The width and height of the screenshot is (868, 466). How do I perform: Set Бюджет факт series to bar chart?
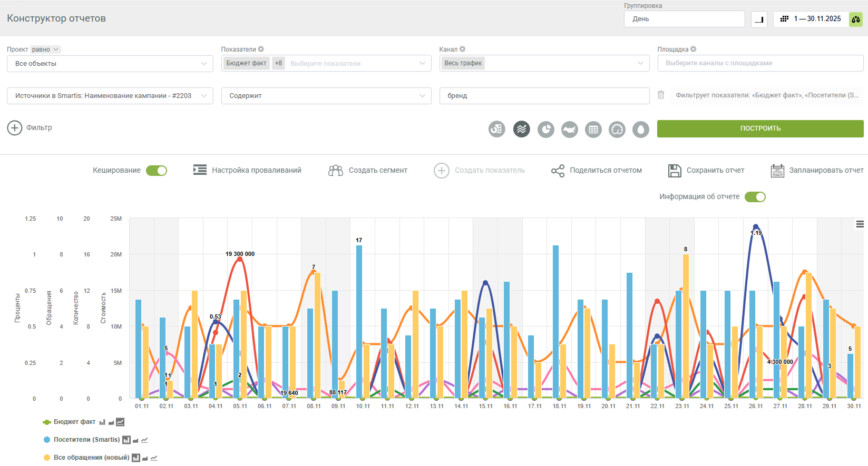point(102,422)
